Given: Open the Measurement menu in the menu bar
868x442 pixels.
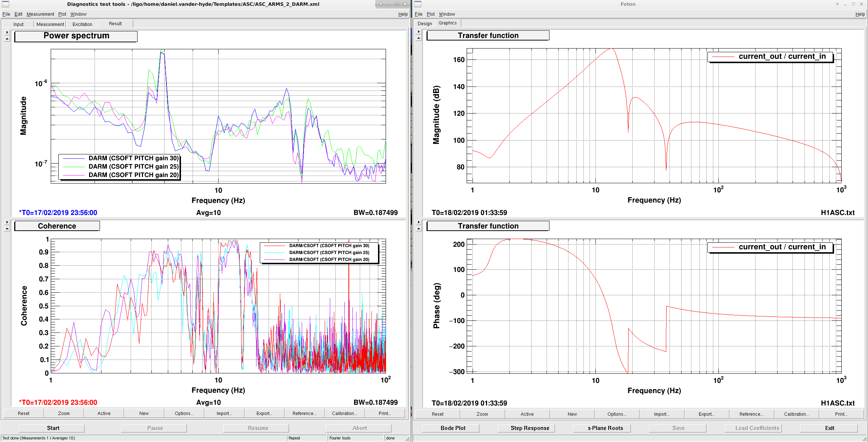Looking at the screenshot, I should 40,14.
